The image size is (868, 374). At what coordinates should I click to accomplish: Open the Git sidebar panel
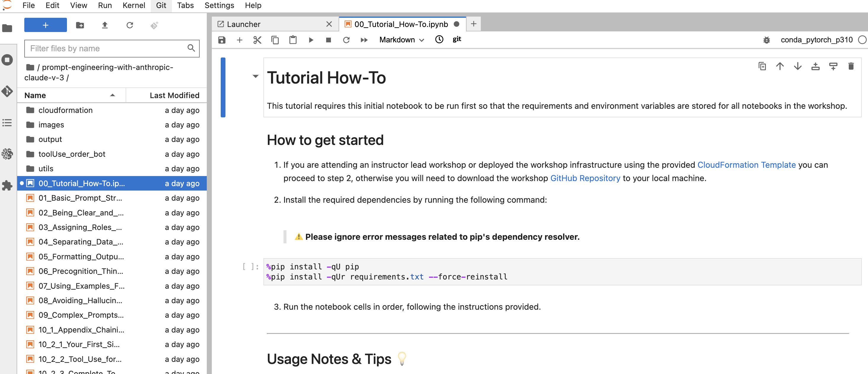coord(7,91)
